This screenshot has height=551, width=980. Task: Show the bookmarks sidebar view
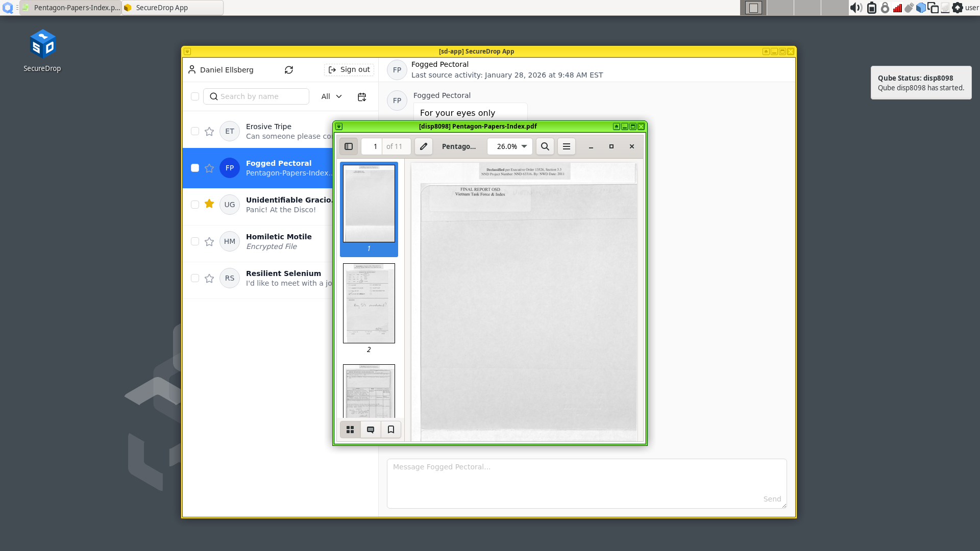click(x=391, y=430)
